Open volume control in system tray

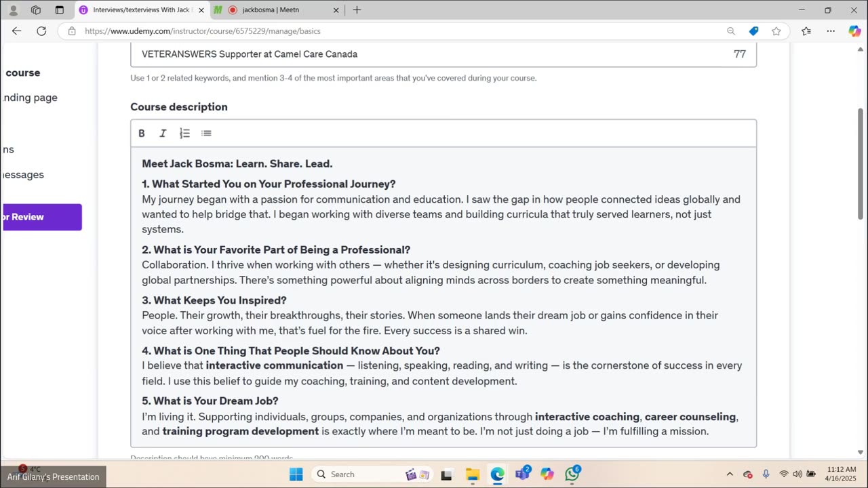797,474
